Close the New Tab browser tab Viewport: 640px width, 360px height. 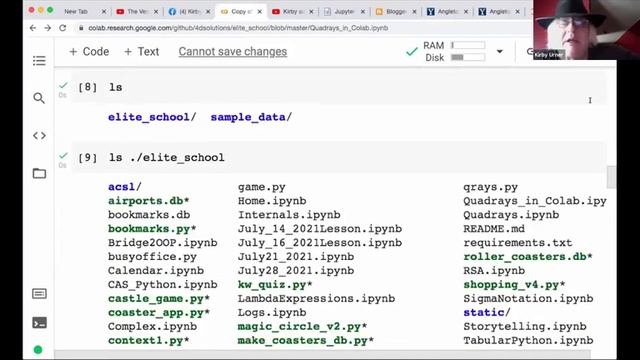point(104,12)
